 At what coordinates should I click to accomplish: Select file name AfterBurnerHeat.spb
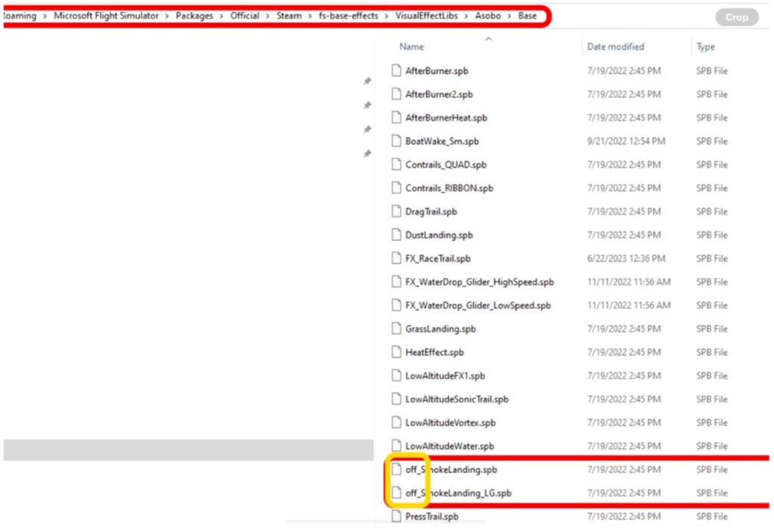pyautogui.click(x=446, y=117)
